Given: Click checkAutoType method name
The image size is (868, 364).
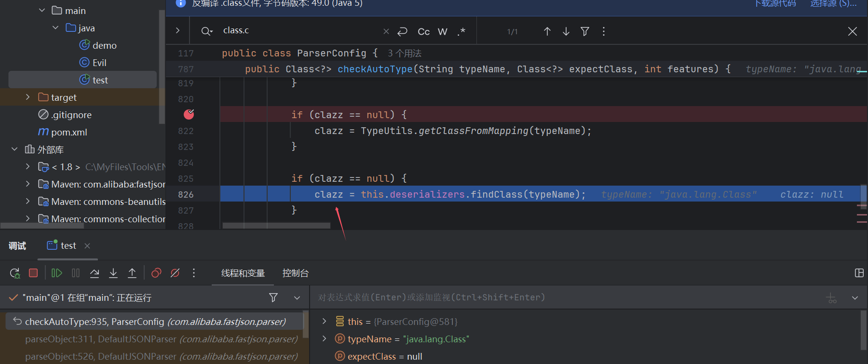Looking at the screenshot, I should (x=375, y=69).
